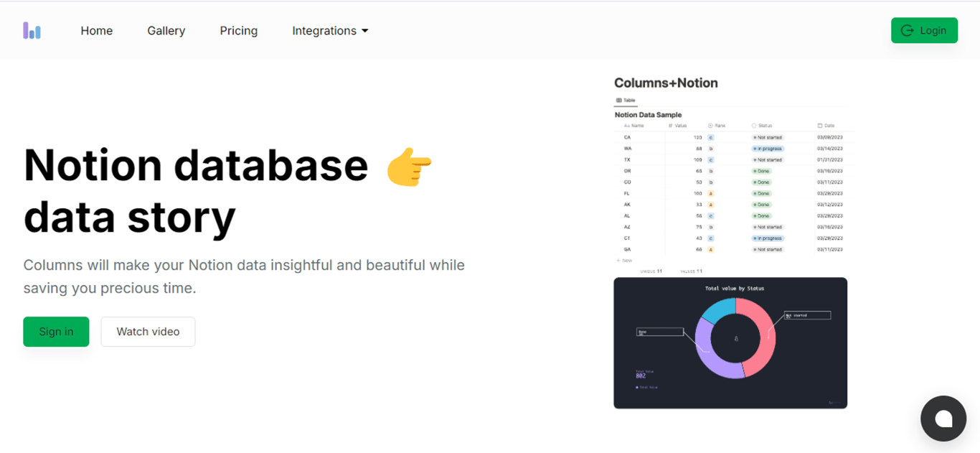Go to the Home page
Screen dimensions: 980x453
pos(97,31)
